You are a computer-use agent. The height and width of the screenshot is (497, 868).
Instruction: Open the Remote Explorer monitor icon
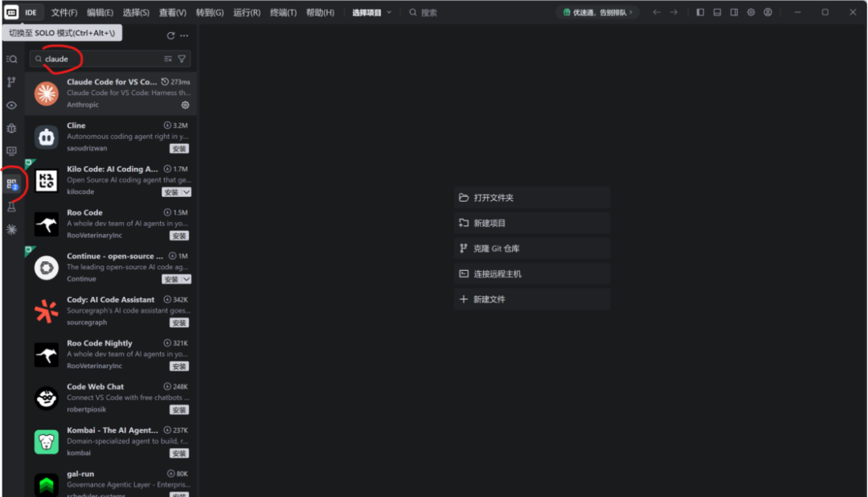[11, 150]
